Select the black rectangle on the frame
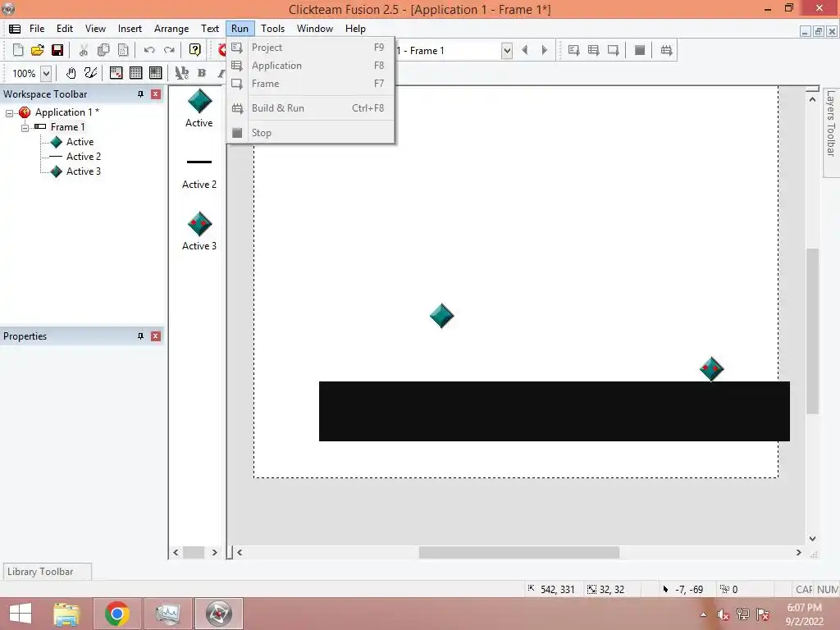 click(554, 412)
